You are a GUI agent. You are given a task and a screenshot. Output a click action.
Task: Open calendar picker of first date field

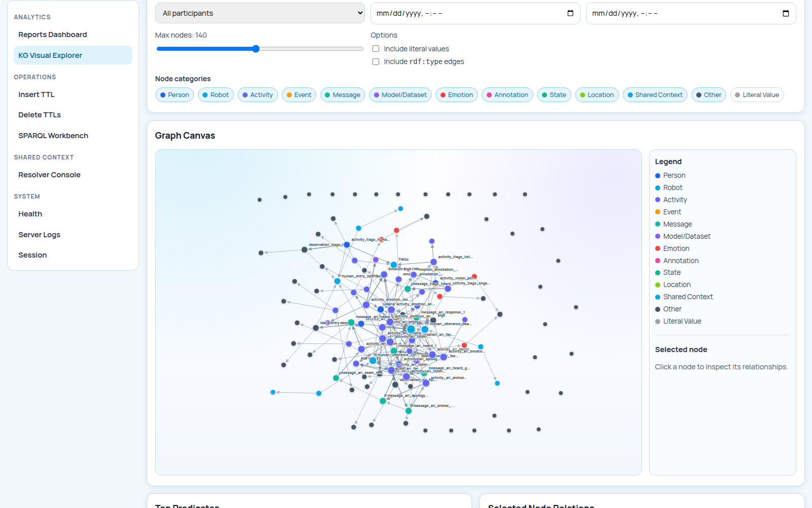pos(570,13)
